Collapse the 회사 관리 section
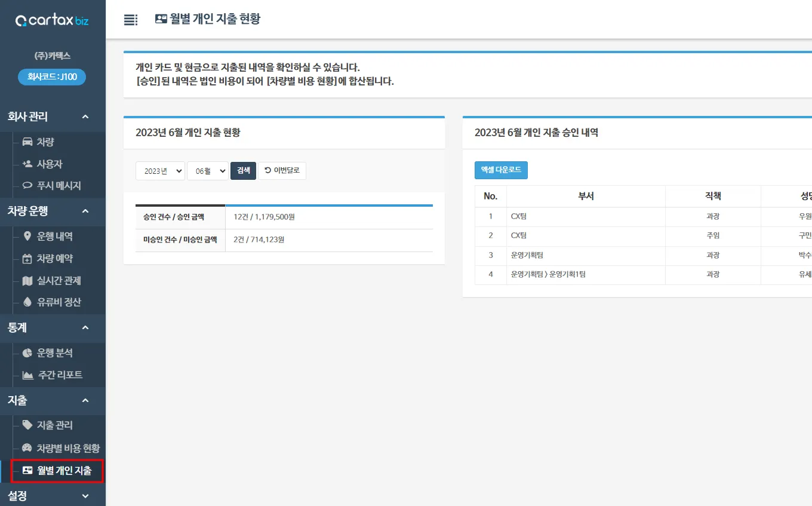 point(85,116)
